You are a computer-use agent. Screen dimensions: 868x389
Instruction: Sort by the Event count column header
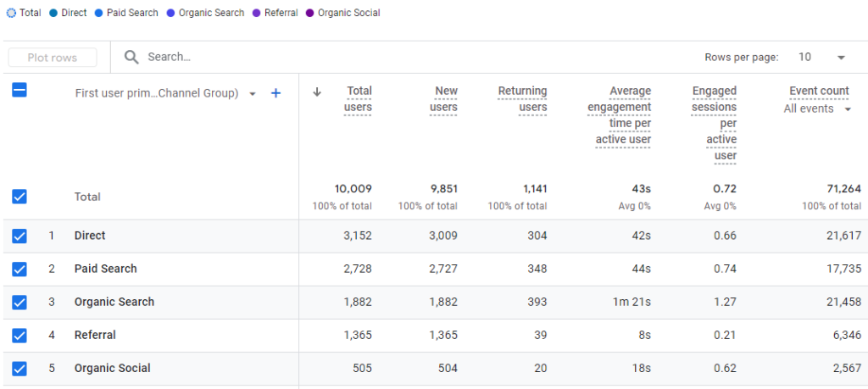point(819,91)
